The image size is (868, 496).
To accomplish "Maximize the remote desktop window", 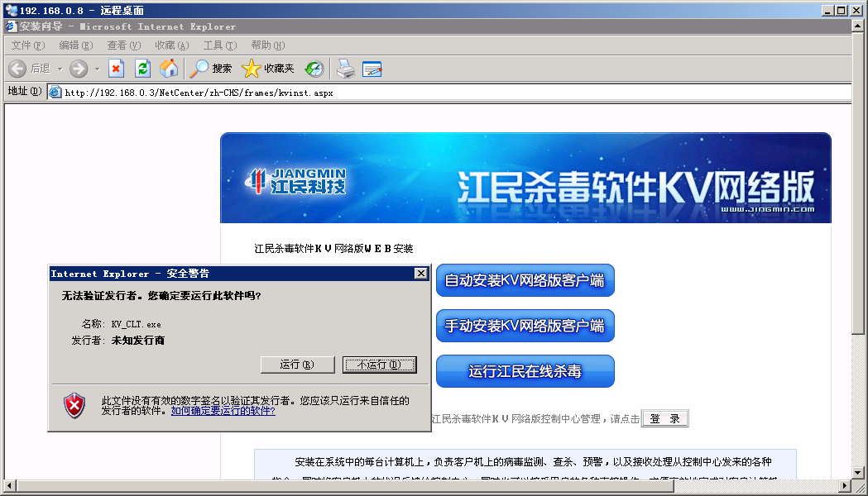I will (x=842, y=11).
